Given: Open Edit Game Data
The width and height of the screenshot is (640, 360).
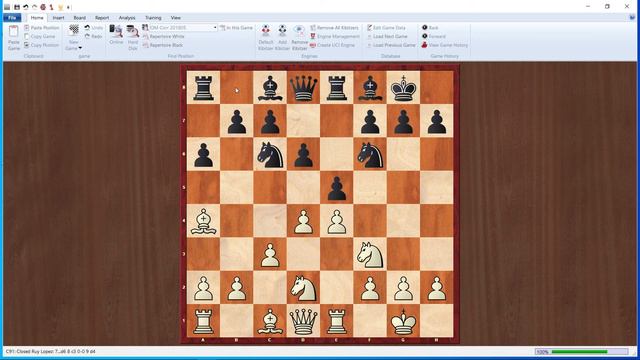Looking at the screenshot, I should click(386, 28).
